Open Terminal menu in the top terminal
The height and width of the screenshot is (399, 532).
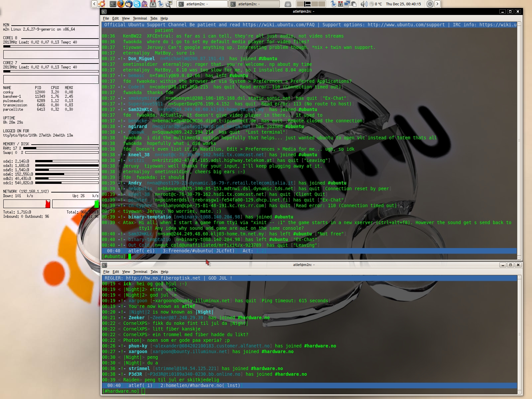pos(140,18)
